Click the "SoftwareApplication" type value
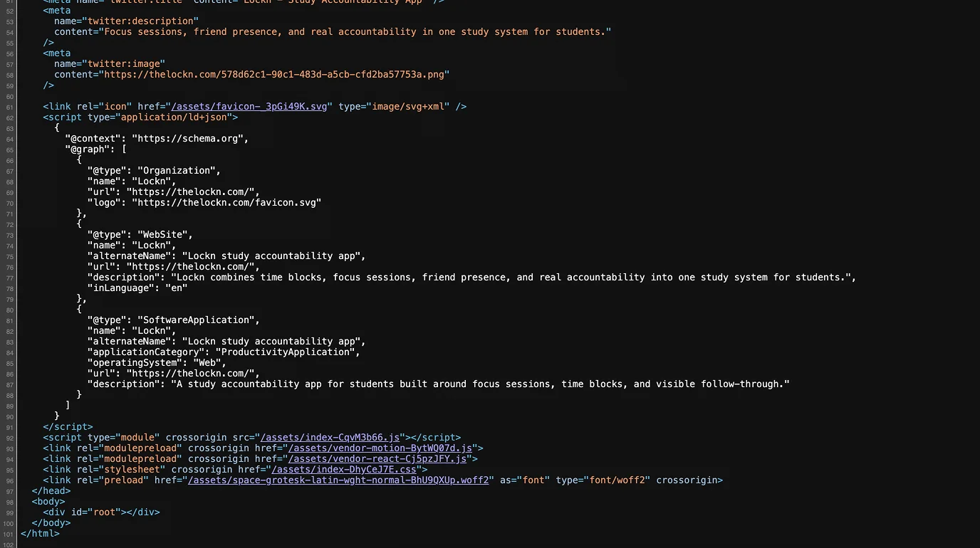 [x=197, y=320]
